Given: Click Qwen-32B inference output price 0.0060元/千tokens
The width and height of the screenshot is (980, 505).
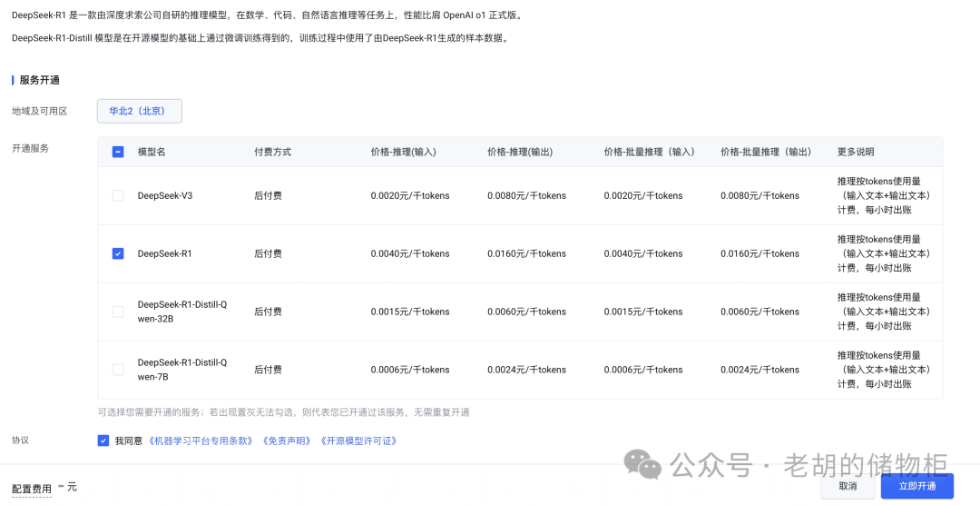Looking at the screenshot, I should pos(527,312).
